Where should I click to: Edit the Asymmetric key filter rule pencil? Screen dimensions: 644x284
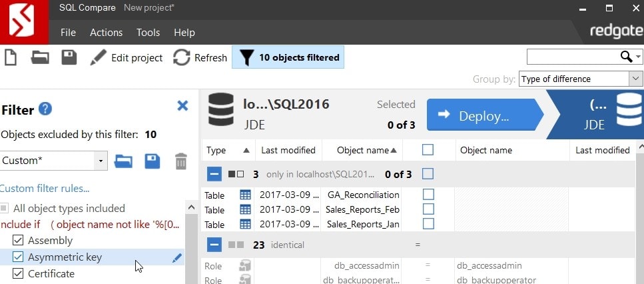176,258
